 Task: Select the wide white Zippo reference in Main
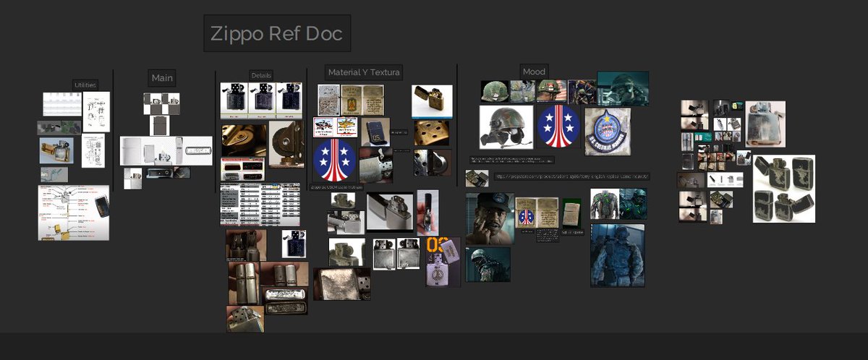pyautogui.click(x=166, y=151)
